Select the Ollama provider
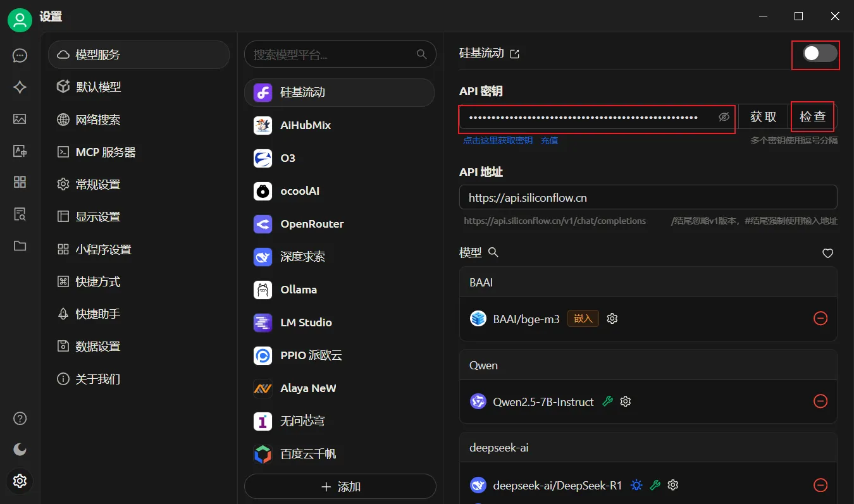Viewport: 854px width, 504px height. (340, 290)
